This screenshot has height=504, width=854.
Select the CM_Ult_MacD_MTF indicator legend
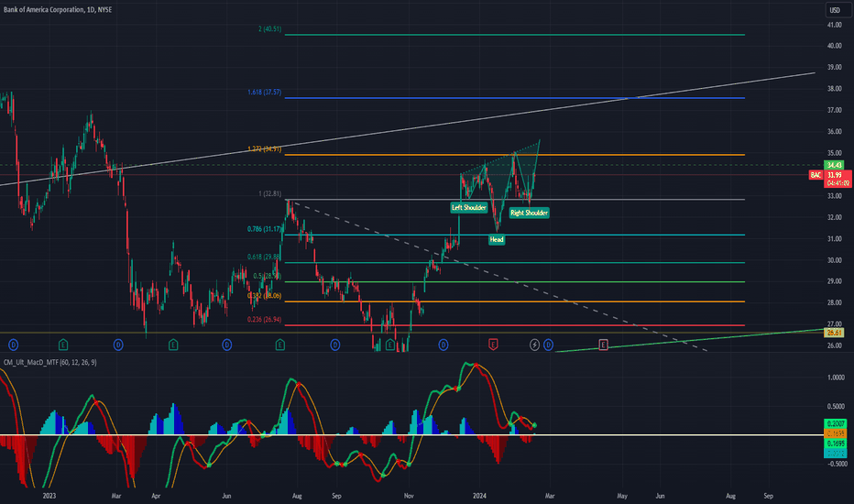point(50,362)
